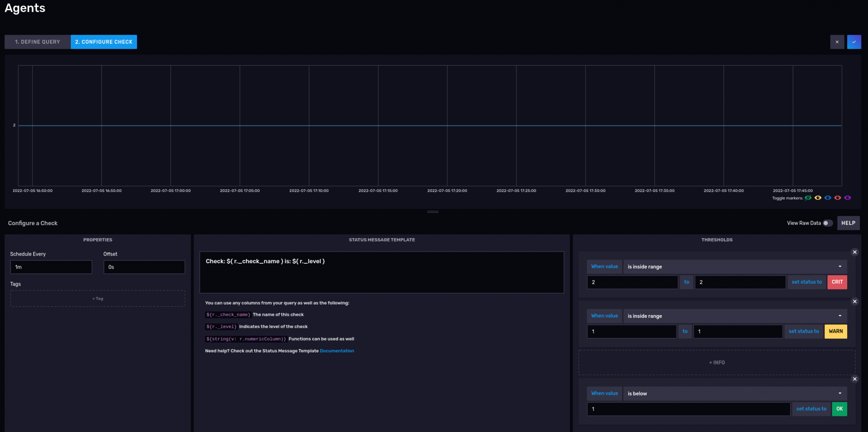Open the Status Message Template Documentation link
868x432 pixels.
click(x=337, y=351)
